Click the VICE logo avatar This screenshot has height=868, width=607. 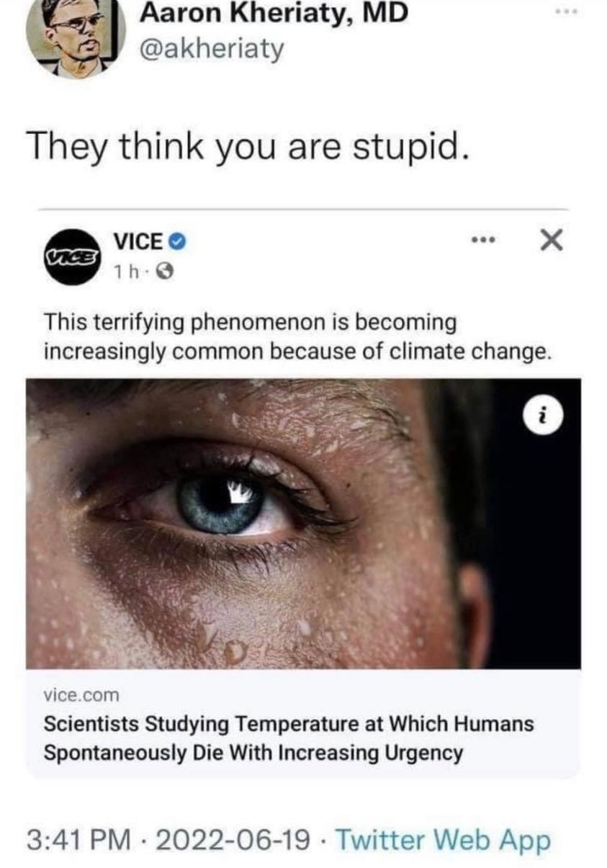coord(71,256)
